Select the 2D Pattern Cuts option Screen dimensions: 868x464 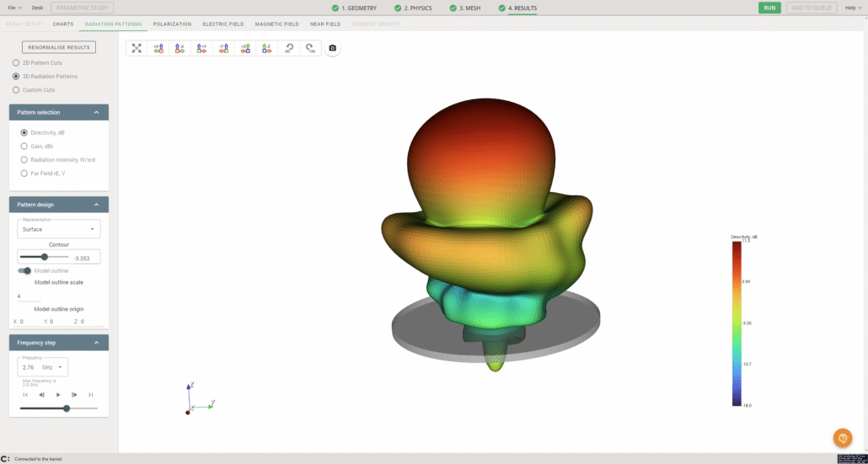16,63
